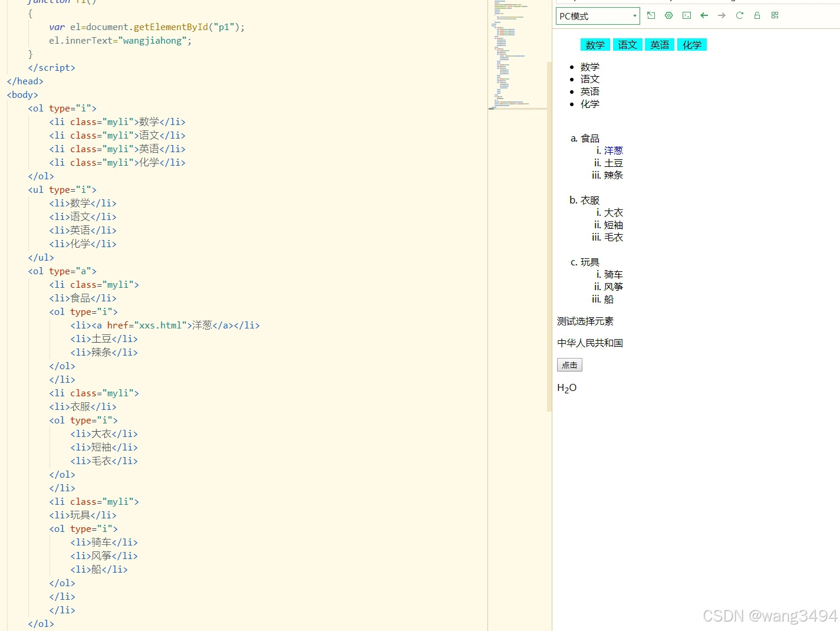Click the <ul type="i"> code line
The height and width of the screenshot is (631, 840).
click(x=62, y=190)
